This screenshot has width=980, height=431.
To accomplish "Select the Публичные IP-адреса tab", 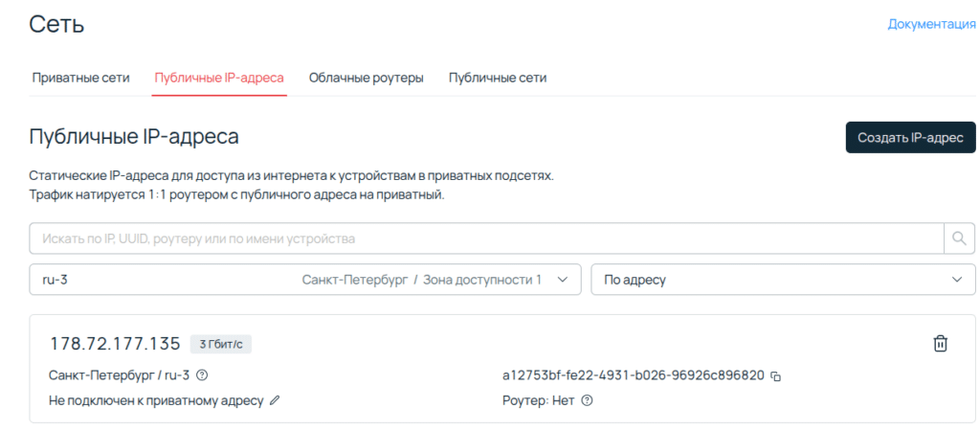I will (x=219, y=79).
